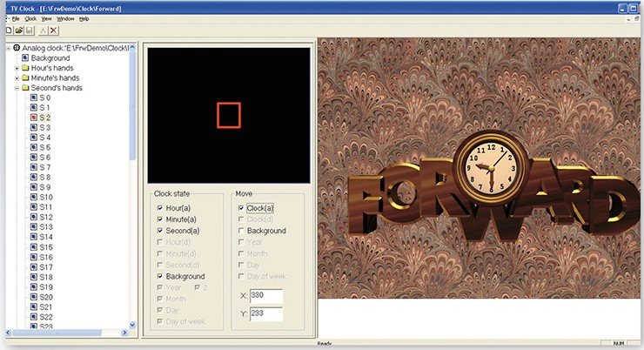This screenshot has height=350, width=644.
Task: Click the up-arrow toolbar icon beside delete
Action: (44, 30)
